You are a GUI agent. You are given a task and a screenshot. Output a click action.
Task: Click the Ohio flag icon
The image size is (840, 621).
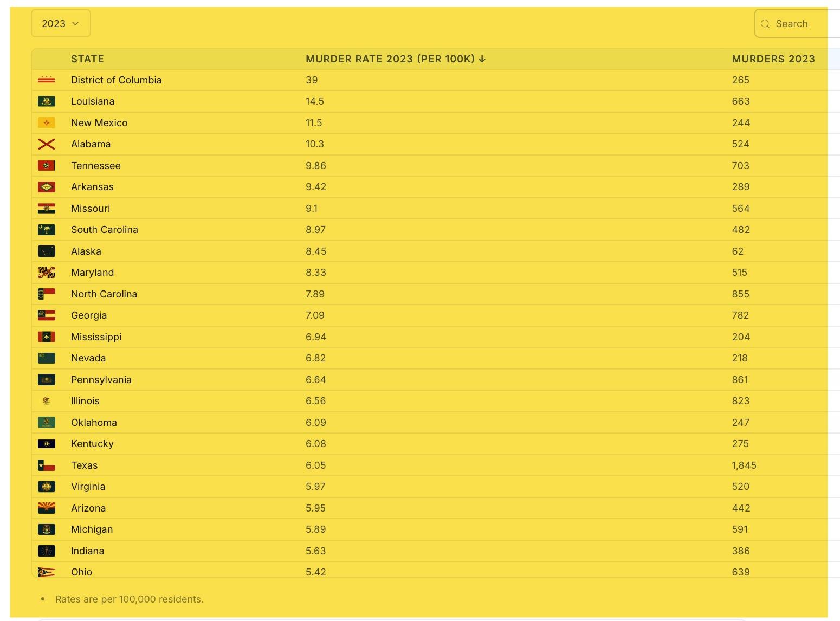click(x=47, y=572)
